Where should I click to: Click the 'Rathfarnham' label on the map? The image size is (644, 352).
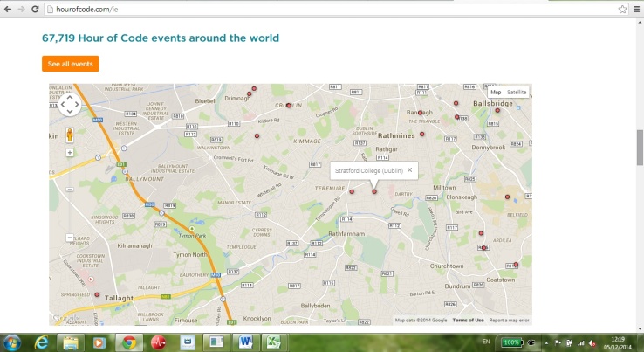[346, 233]
